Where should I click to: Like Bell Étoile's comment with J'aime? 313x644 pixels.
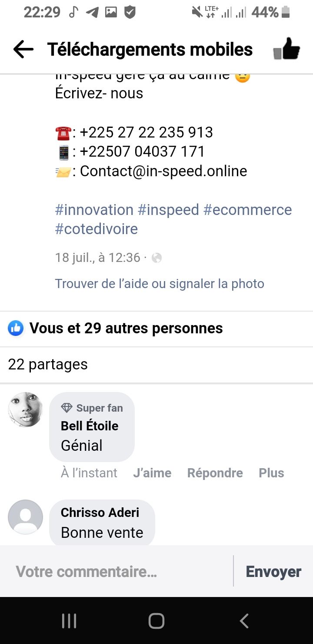click(x=152, y=473)
